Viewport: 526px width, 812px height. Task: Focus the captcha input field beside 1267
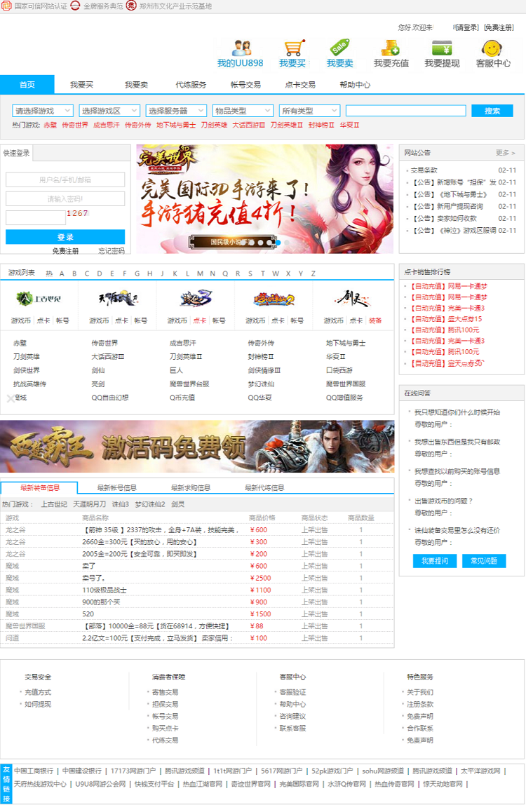tap(36, 217)
